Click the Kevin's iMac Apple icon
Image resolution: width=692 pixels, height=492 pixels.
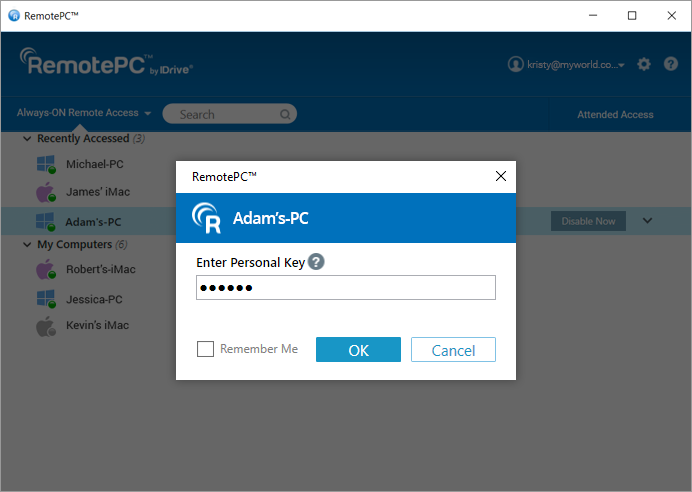(45, 326)
